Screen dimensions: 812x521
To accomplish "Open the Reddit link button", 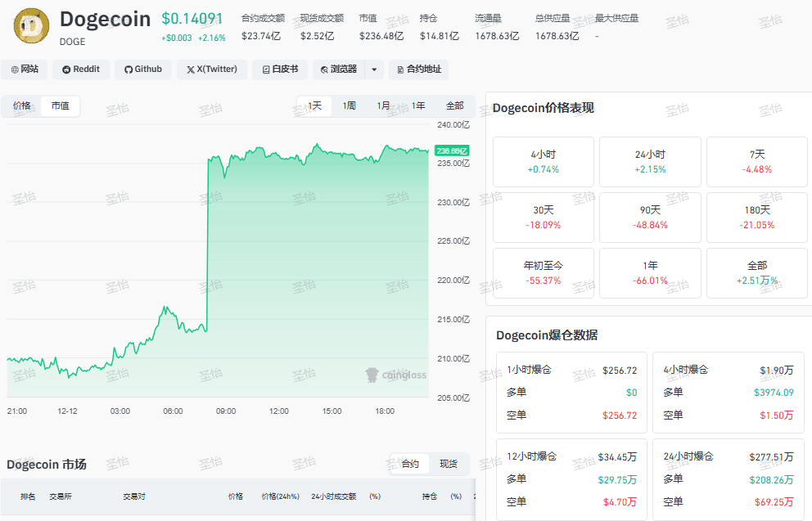I will pyautogui.click(x=81, y=70).
